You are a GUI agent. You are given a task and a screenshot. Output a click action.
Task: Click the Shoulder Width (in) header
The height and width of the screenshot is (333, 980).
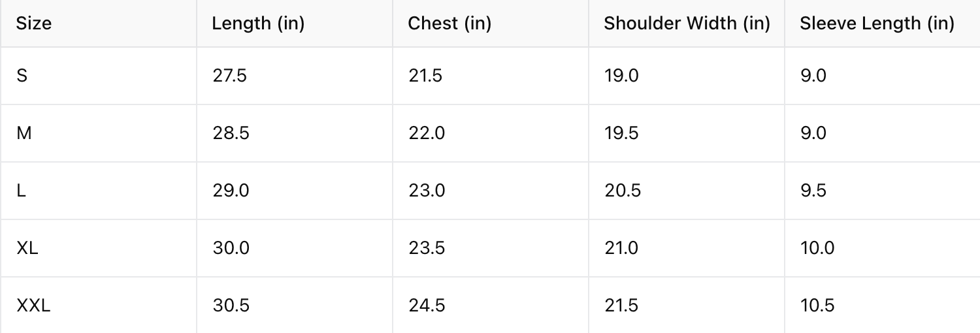click(687, 24)
